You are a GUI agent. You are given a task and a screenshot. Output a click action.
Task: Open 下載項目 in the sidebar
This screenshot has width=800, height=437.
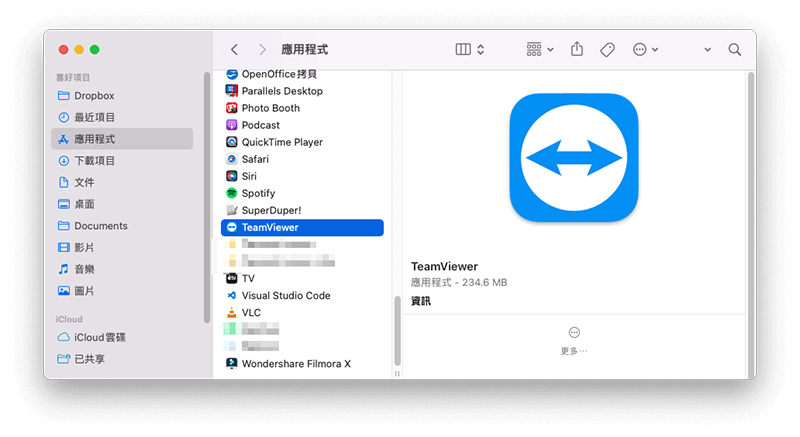click(x=122, y=161)
